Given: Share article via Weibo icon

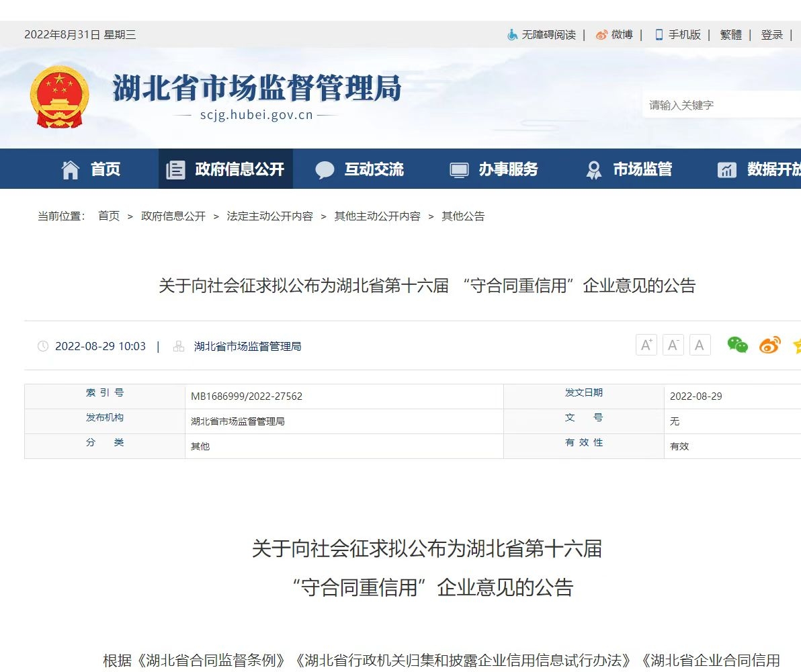Looking at the screenshot, I should click(x=769, y=345).
